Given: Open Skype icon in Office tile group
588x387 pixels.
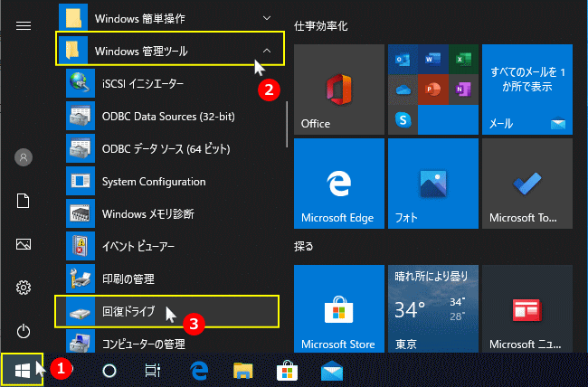Looking at the screenshot, I should (x=403, y=119).
